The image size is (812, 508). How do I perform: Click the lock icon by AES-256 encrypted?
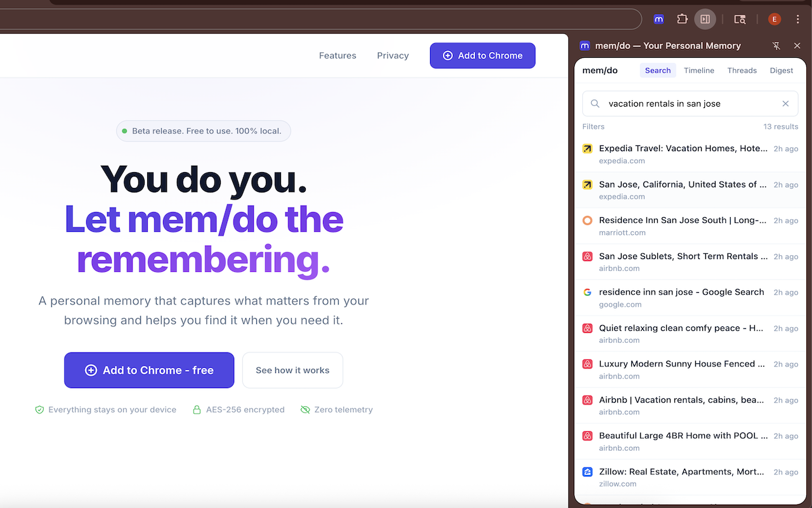[197, 410]
